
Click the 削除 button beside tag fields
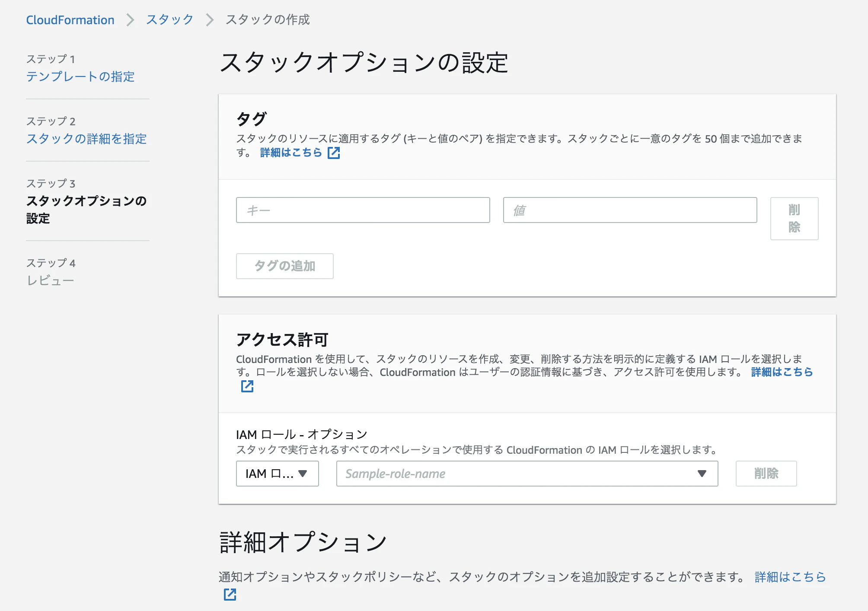794,219
